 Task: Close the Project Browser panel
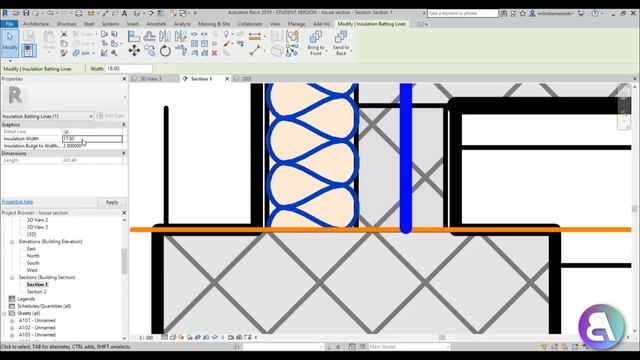pyautogui.click(x=124, y=213)
